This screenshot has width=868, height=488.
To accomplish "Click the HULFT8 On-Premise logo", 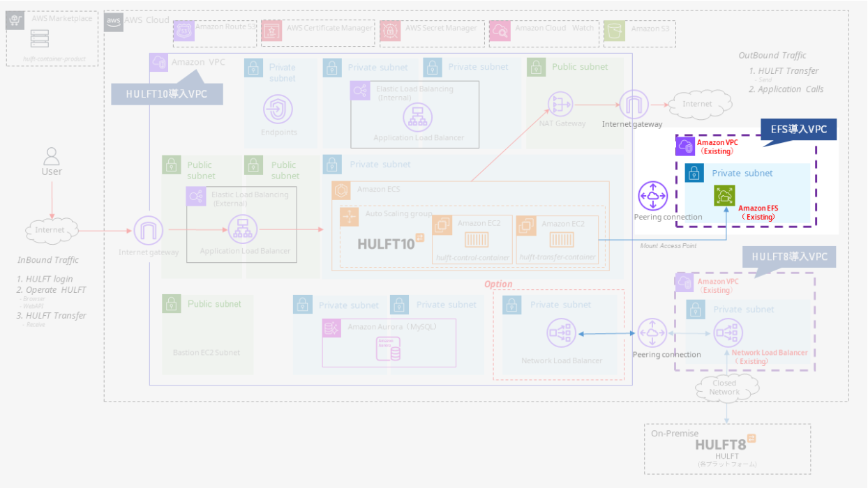I will click(726, 443).
